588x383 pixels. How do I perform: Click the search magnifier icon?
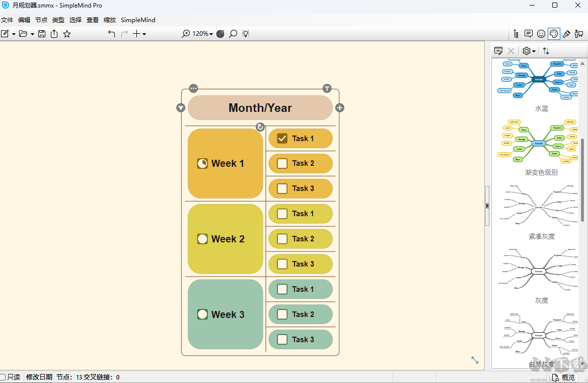[x=233, y=34]
